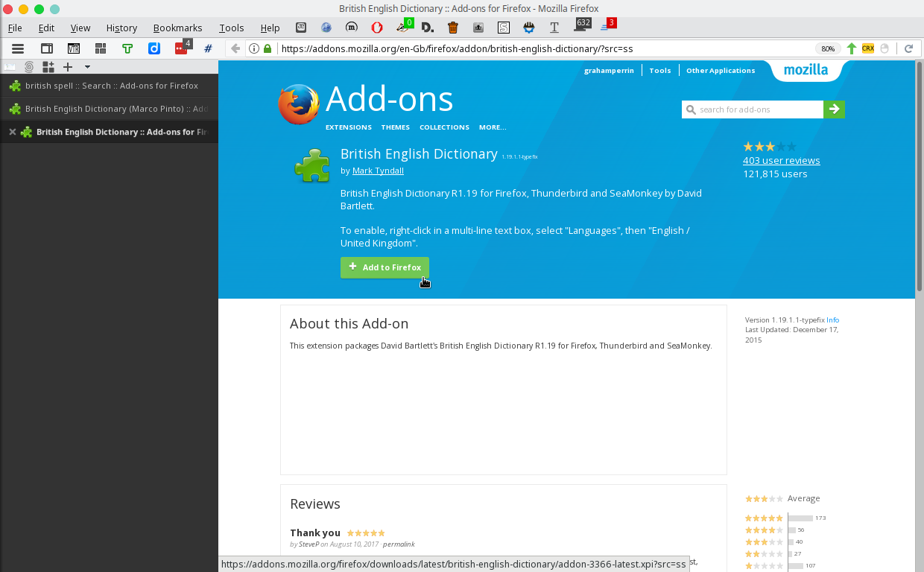The image size is (924, 572).
Task: Click the green search arrow button
Action: pyautogui.click(x=834, y=109)
